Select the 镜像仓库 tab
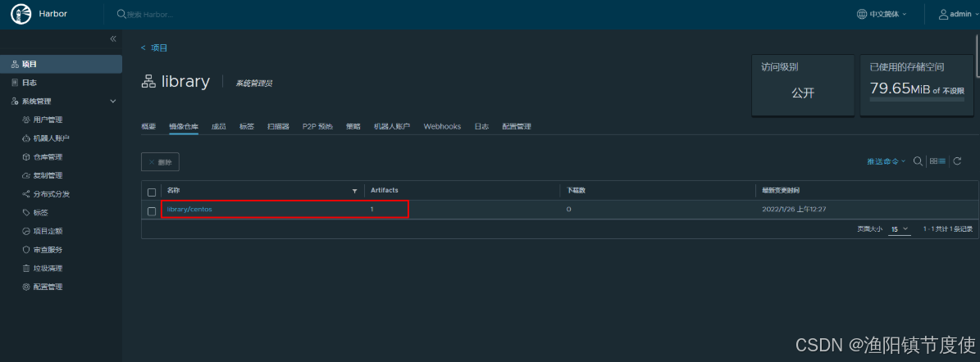The width and height of the screenshot is (980, 362). (184, 126)
